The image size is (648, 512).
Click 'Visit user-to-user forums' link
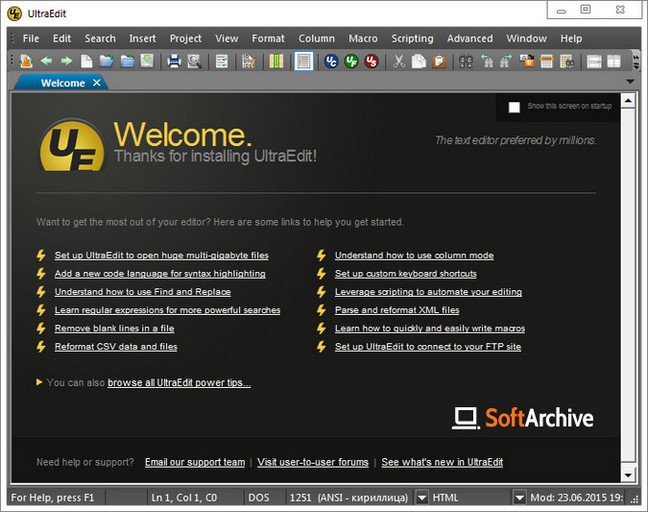point(313,462)
